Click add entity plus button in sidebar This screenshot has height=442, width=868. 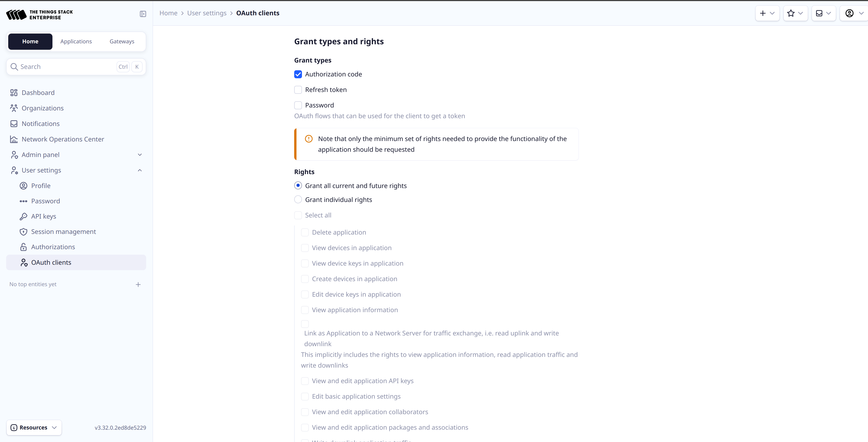(x=139, y=284)
